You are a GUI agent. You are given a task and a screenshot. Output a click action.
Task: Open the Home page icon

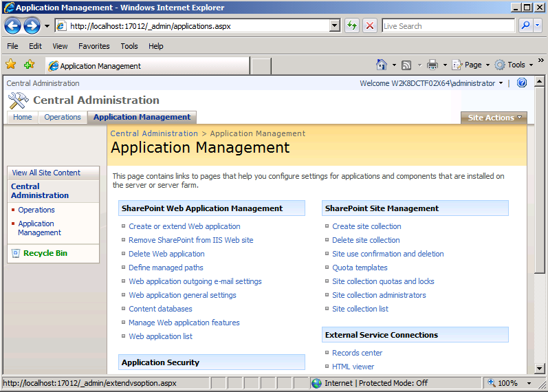coord(382,65)
